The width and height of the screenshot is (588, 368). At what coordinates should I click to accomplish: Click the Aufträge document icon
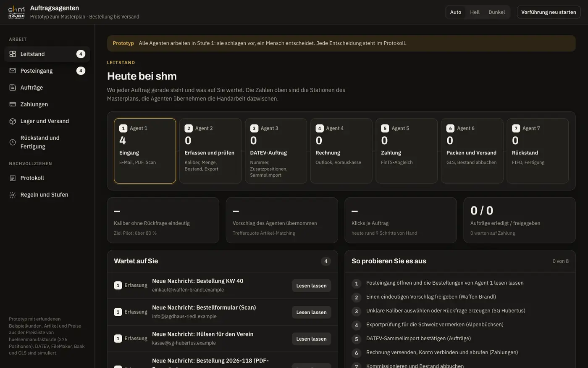coord(13,87)
